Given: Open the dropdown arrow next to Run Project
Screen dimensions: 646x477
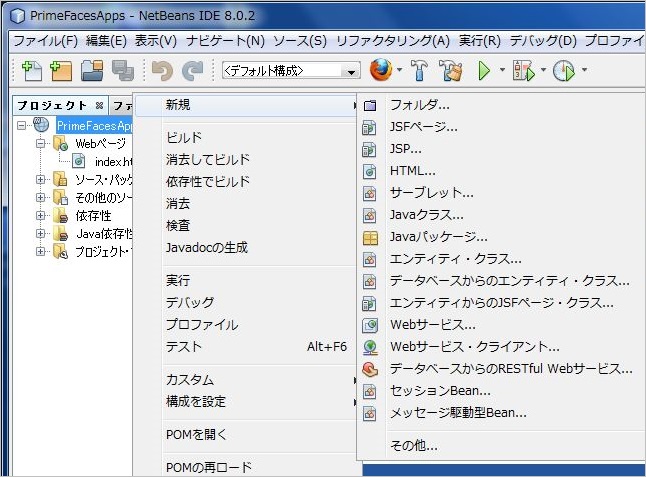Looking at the screenshot, I should pyautogui.click(x=502, y=70).
